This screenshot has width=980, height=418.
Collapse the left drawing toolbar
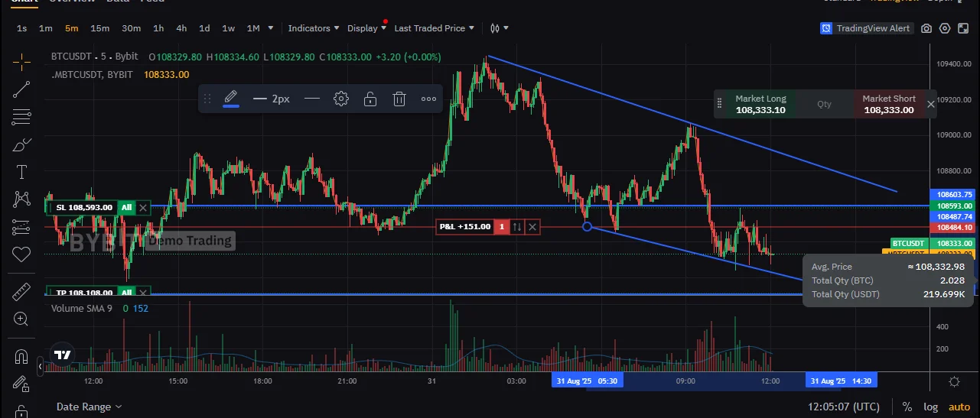[x=41, y=368]
